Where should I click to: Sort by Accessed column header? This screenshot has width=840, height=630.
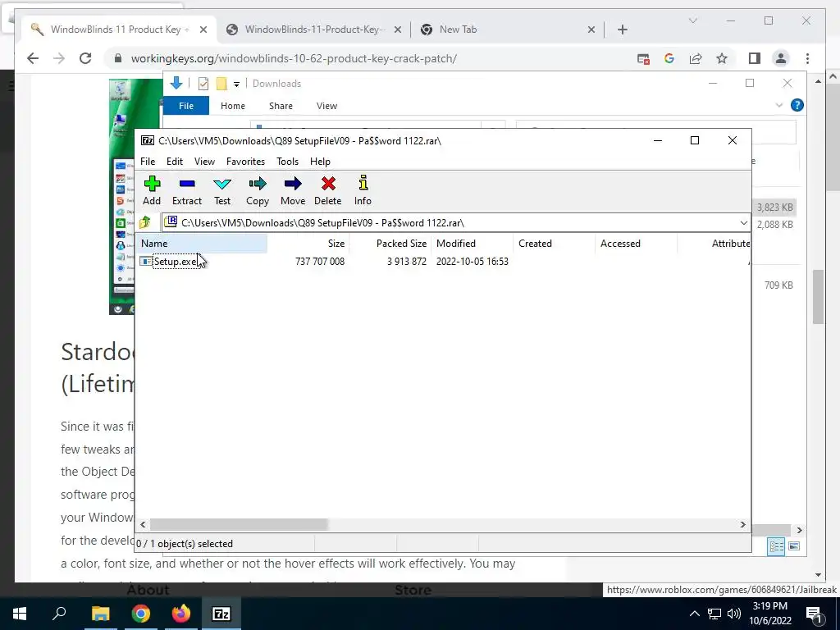[636, 243]
